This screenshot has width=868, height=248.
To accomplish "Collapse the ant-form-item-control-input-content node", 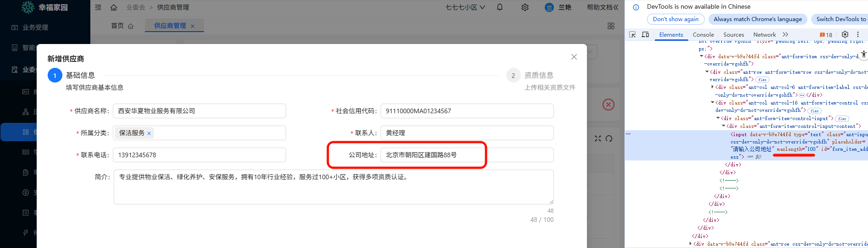I will click(x=724, y=126).
